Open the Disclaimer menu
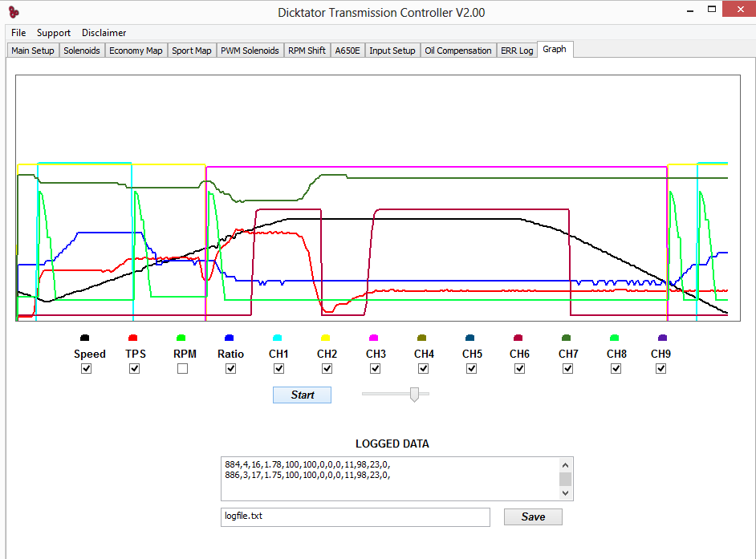The width and height of the screenshot is (756, 559). 104,33
